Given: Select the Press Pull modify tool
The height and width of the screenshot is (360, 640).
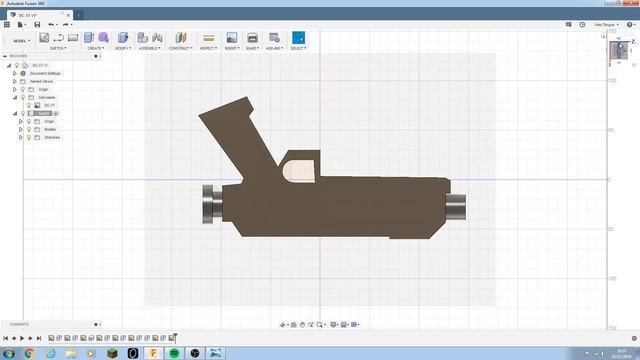Looking at the screenshot, I should tap(123, 38).
